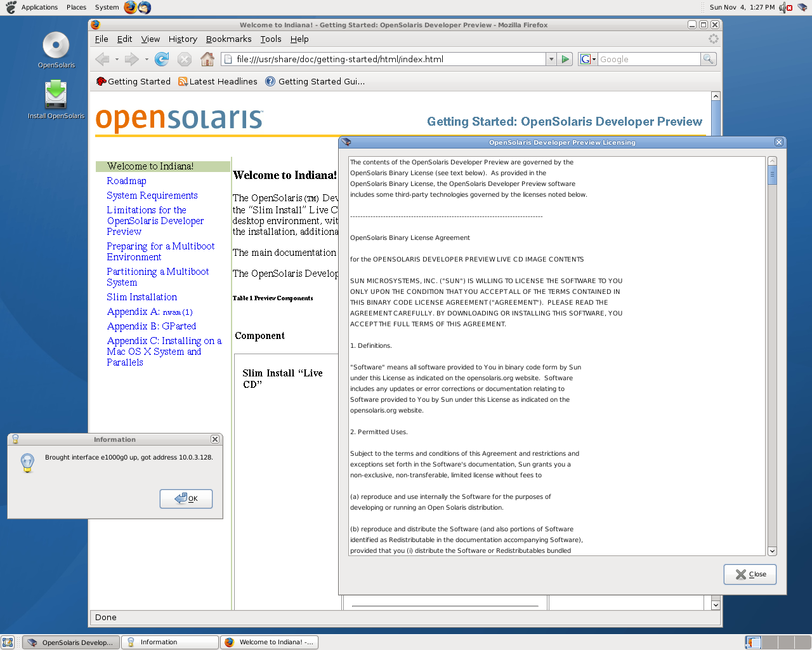Image resolution: width=812 pixels, height=650 pixels.
Task: Open the System menu
Action: click(x=107, y=7)
